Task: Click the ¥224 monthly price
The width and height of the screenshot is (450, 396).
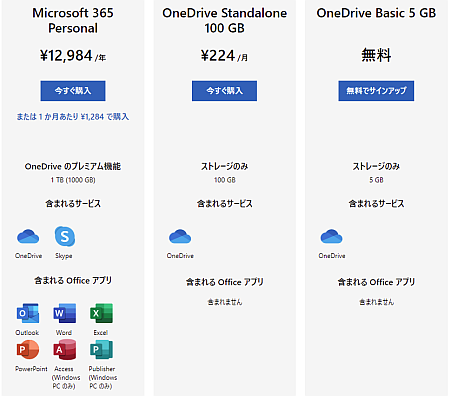Action: 224,56
